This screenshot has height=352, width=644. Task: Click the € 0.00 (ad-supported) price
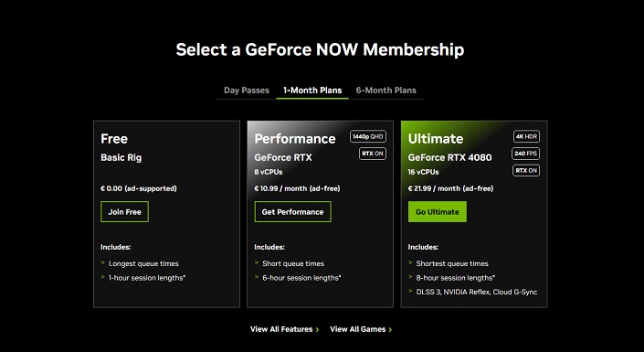(x=139, y=188)
